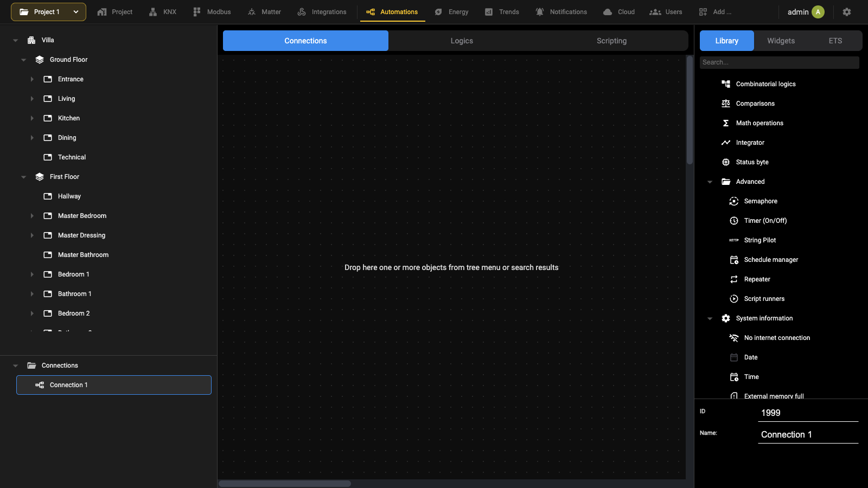
Task: Select the Semaphore logic icon
Action: coord(734,201)
